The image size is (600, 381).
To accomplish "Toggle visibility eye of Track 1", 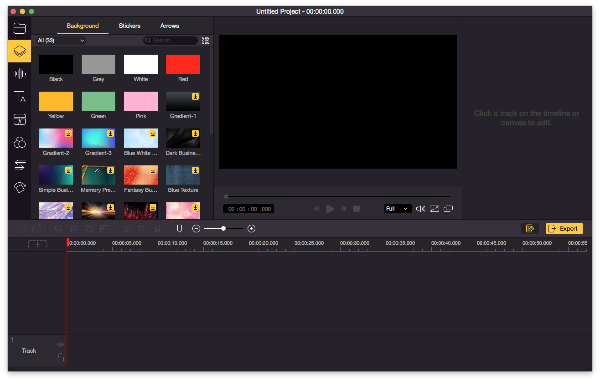I will [x=60, y=345].
